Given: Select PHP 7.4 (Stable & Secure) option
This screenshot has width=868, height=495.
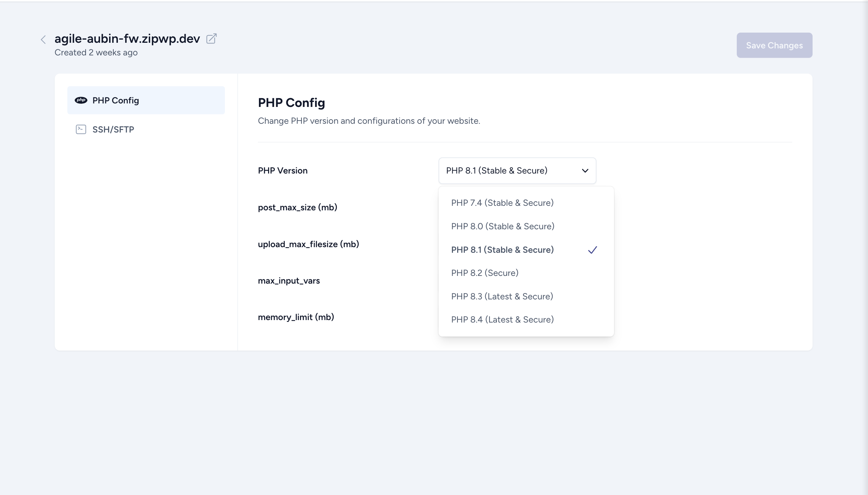Looking at the screenshot, I should pyautogui.click(x=502, y=203).
